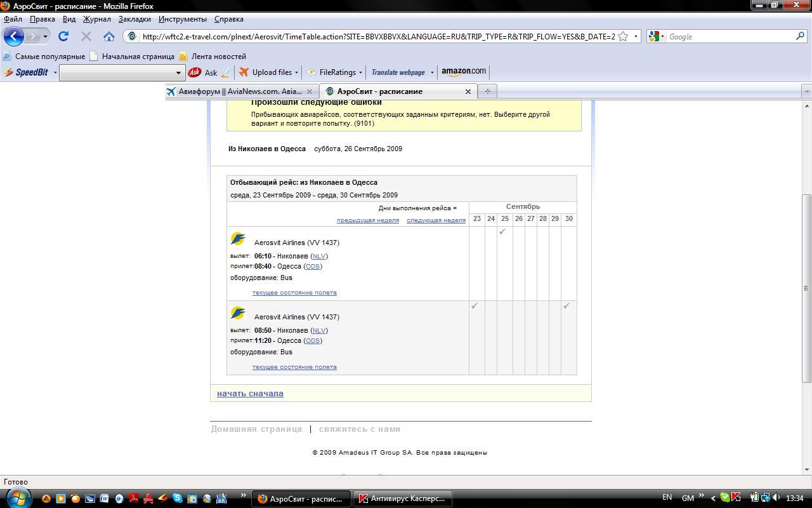Image resolution: width=812 pixels, height=508 pixels.
Task: Expand the FileRatings dropdown arrow
Action: coord(360,72)
